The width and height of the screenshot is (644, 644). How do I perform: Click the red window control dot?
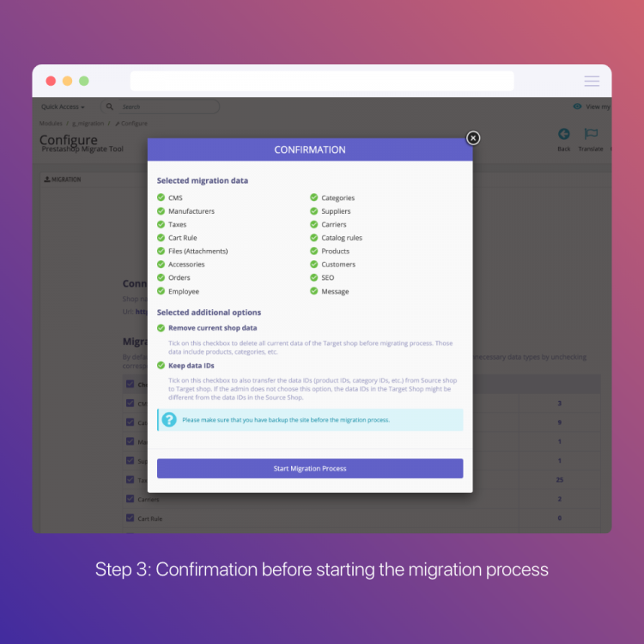pyautogui.click(x=51, y=81)
